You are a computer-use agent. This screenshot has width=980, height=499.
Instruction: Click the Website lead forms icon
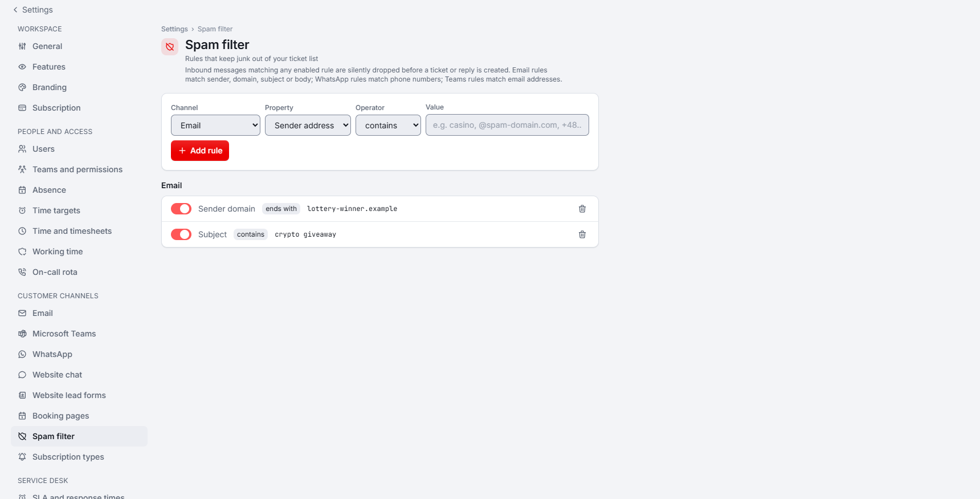coord(22,395)
